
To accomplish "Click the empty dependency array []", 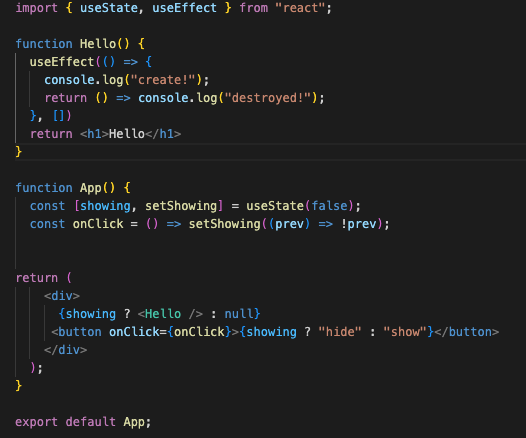I will click(58, 116).
